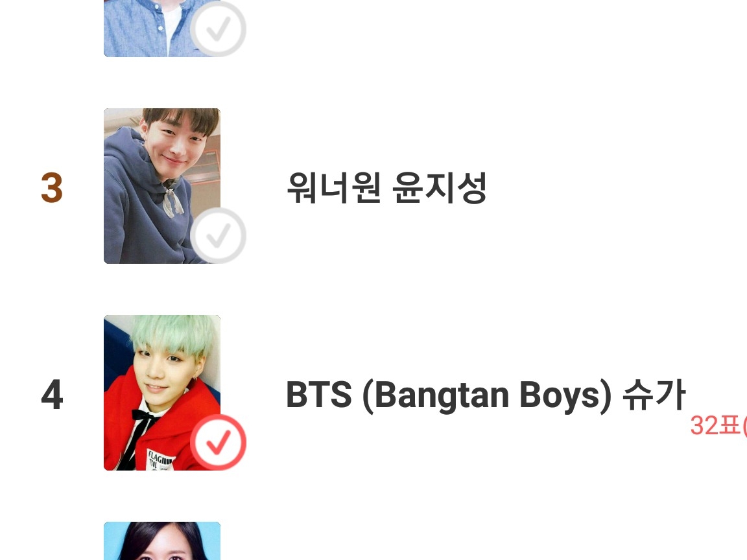747x560 pixels.
Task: Open the BTS (Bangtan Boys) 슈가 entry name
Action: (x=486, y=395)
